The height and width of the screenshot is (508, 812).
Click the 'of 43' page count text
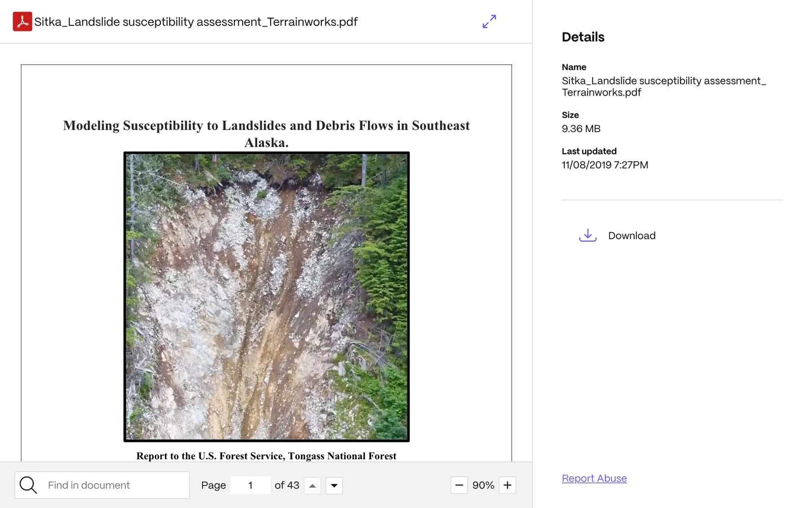tap(287, 485)
